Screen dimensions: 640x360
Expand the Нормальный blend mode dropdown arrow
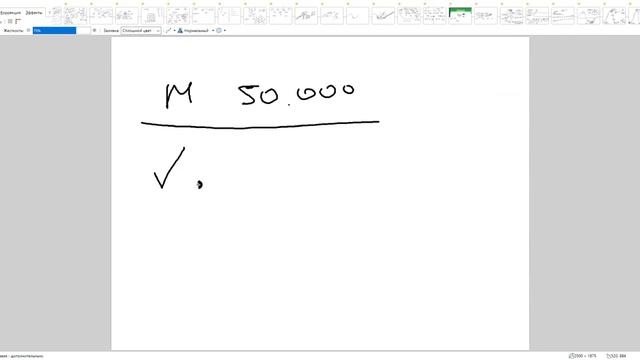coord(213,31)
